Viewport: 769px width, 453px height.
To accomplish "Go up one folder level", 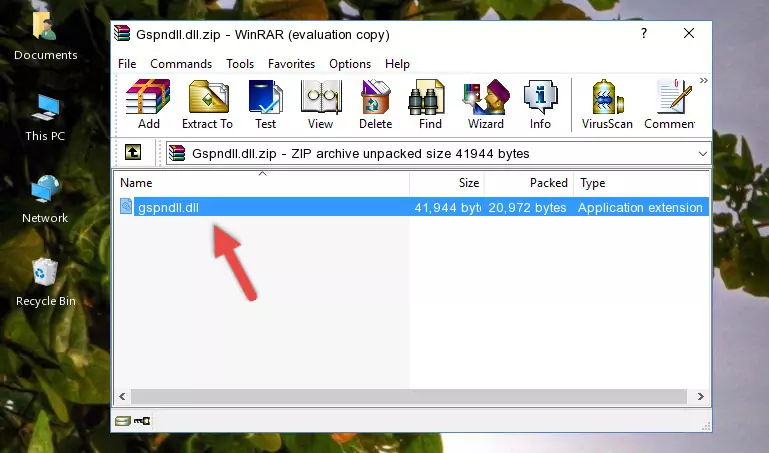I will click(133, 152).
